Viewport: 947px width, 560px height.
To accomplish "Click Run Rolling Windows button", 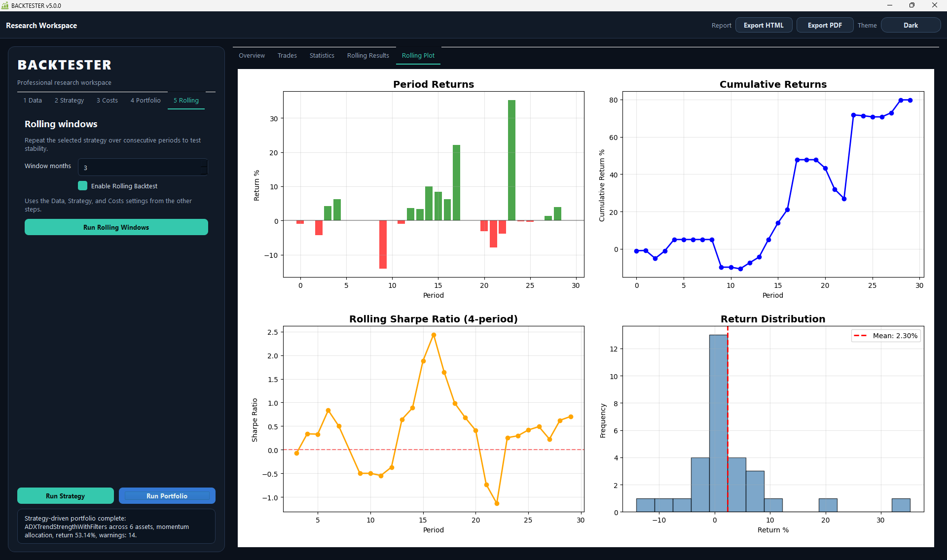I will [x=116, y=227].
